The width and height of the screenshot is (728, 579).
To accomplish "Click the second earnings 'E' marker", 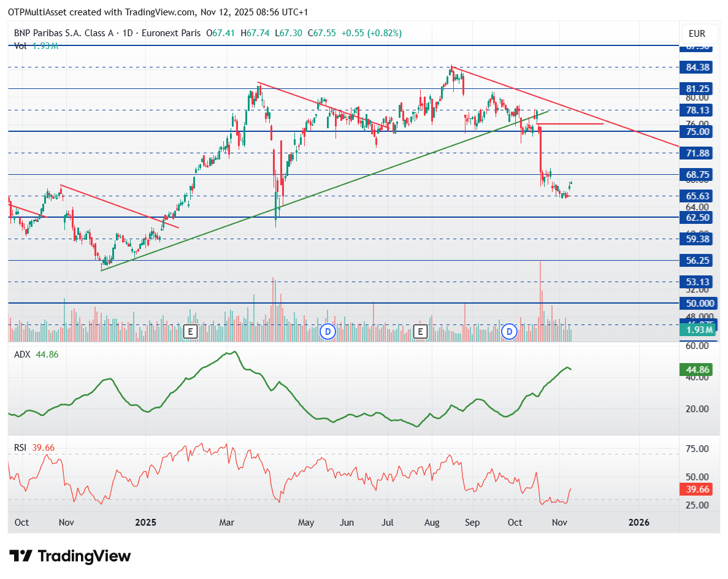I will [420, 332].
